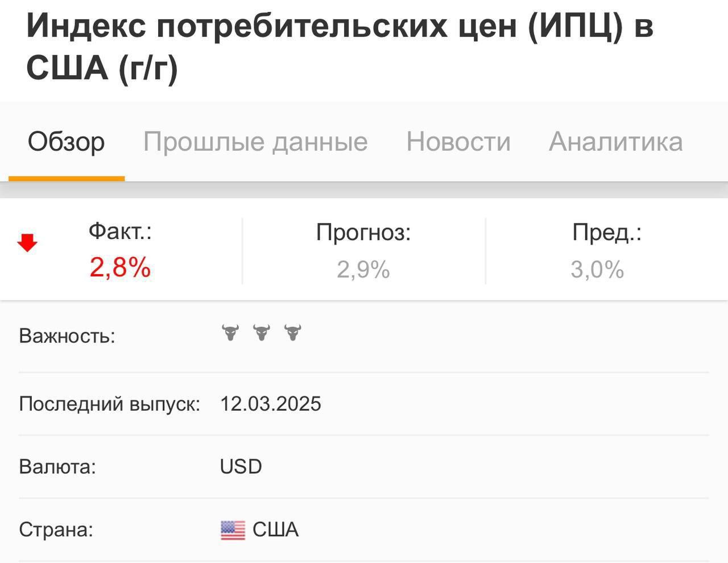The width and height of the screenshot is (728, 563).
Task: Click the Важность row label
Action: point(67,336)
